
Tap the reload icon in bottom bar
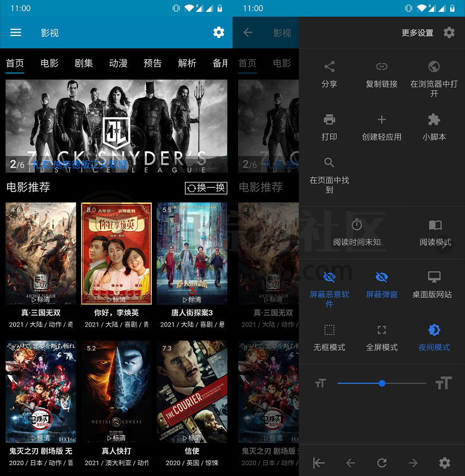(382, 463)
